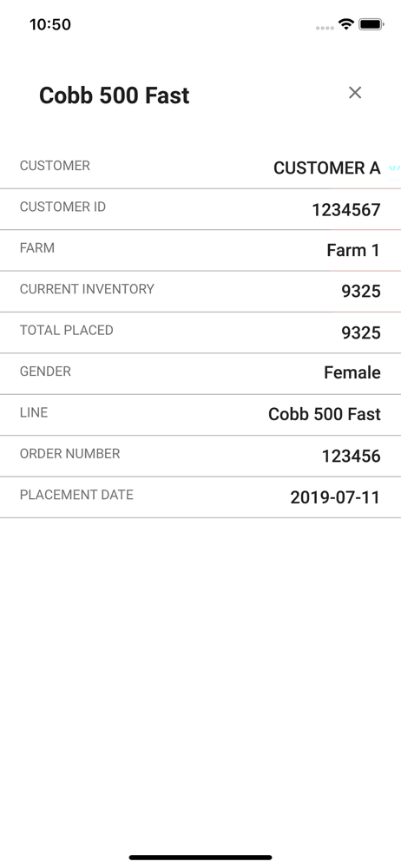The image size is (401, 868).
Task: Tap the 10:50 clock in status bar
Action: (49, 24)
